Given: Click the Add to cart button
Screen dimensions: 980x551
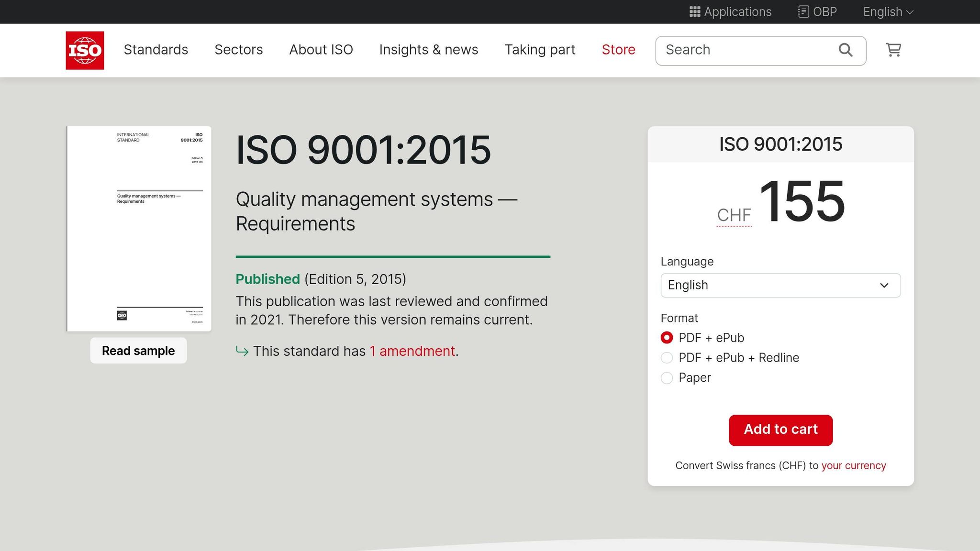Looking at the screenshot, I should point(780,430).
